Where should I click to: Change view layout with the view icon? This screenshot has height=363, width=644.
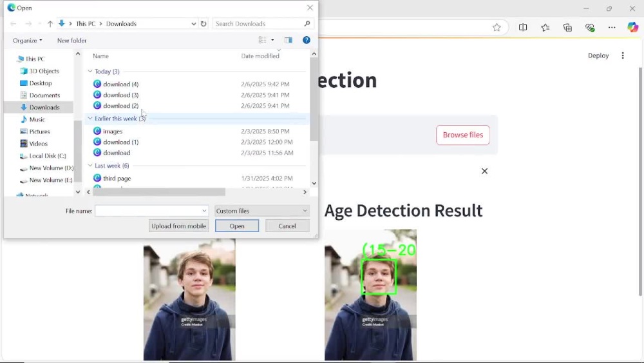pyautogui.click(x=263, y=40)
